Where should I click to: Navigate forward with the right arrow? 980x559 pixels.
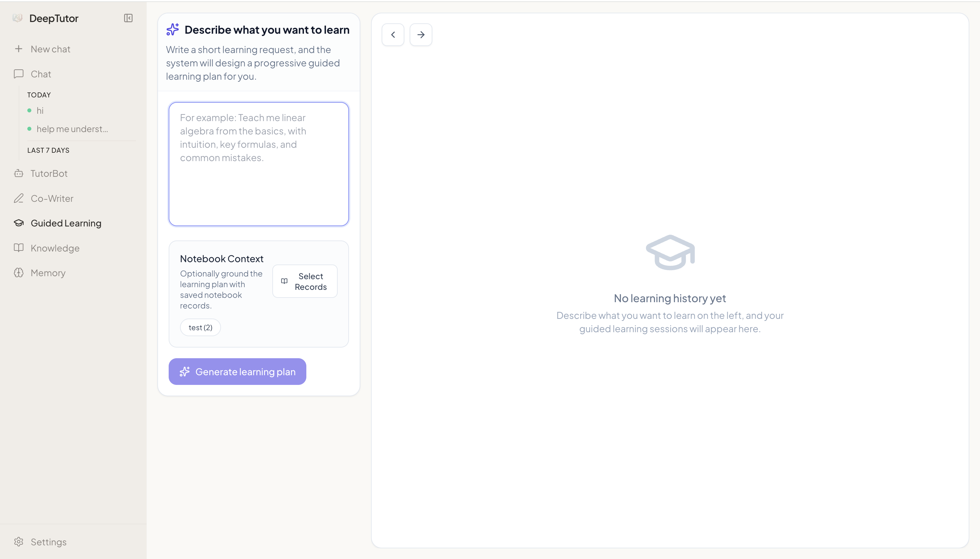pyautogui.click(x=421, y=34)
